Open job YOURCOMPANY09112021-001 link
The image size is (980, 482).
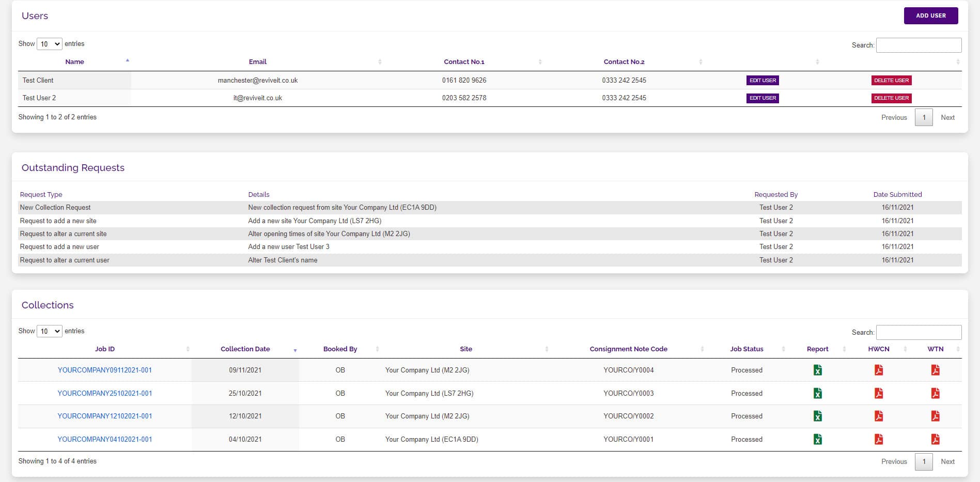pyautogui.click(x=105, y=370)
